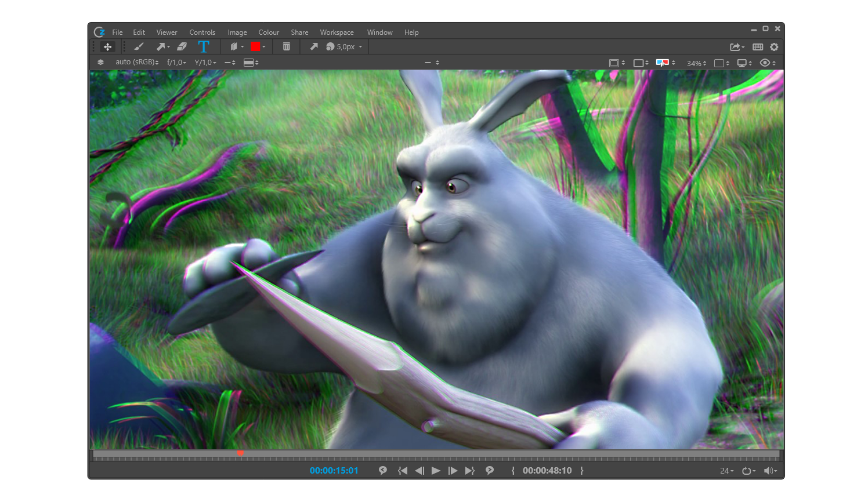Open the f/1,0 exposure dropdown
The width and height of the screenshot is (868, 502).
coord(176,63)
